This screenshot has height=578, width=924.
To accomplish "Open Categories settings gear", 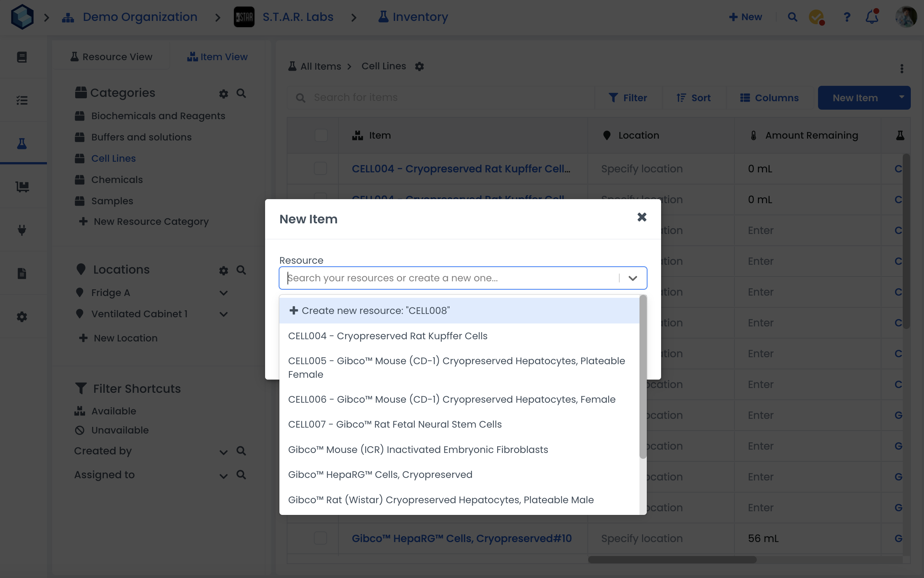I will pyautogui.click(x=224, y=94).
